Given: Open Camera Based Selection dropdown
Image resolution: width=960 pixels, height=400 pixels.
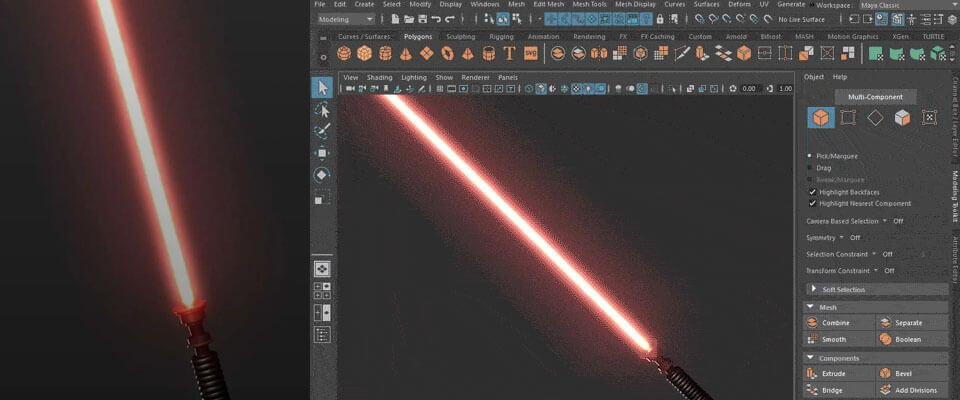Looking at the screenshot, I should pos(885,221).
